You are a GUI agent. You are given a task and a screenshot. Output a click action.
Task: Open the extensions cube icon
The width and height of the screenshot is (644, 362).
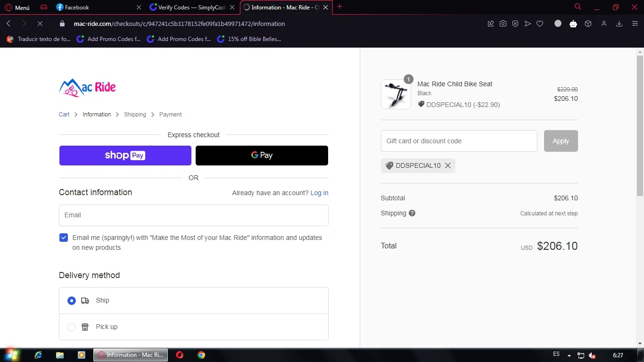click(588, 24)
